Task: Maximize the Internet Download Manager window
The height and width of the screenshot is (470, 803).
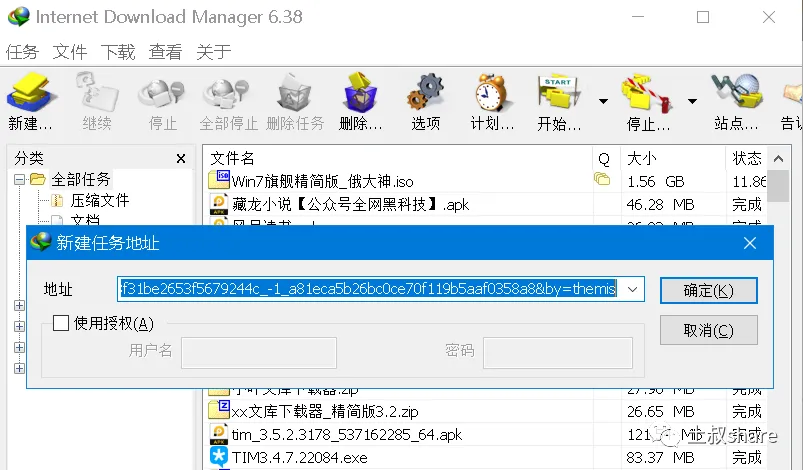Action: point(703,17)
